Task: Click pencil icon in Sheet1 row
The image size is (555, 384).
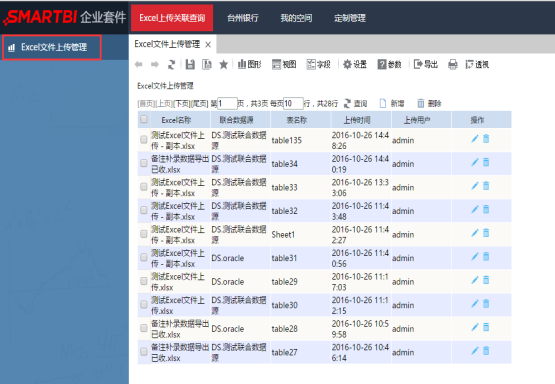Action: (475, 233)
